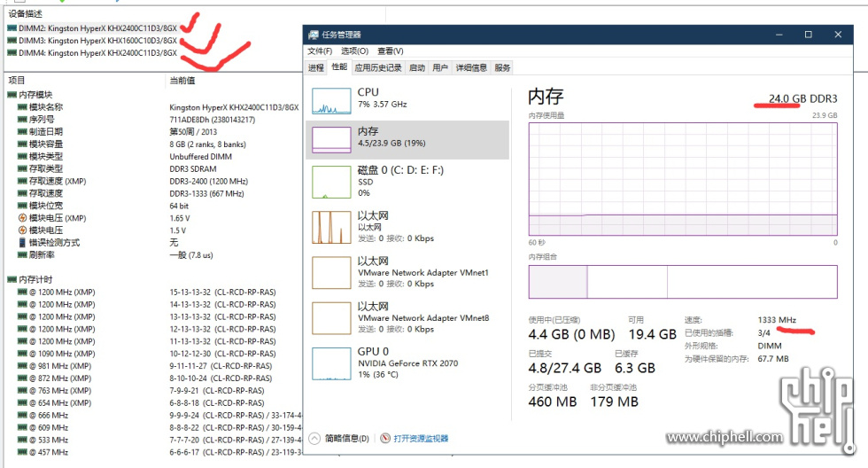Minimize the Task Manager window
This screenshot has height=468, width=868.
(779, 35)
